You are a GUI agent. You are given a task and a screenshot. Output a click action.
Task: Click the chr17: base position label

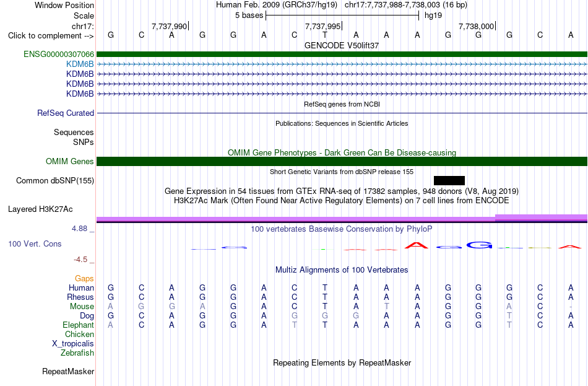[x=83, y=26]
